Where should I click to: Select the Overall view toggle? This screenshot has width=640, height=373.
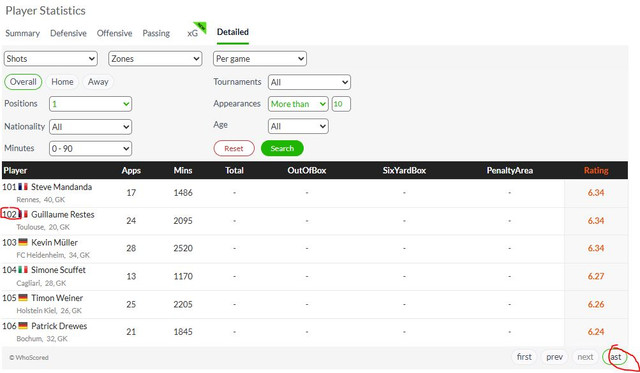(23, 82)
